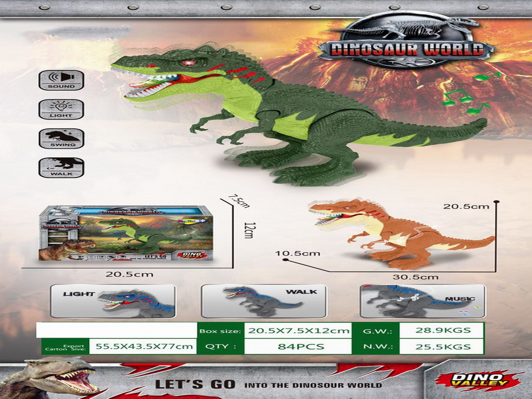
Task: Click the 28.9KGS gross weight cell
Action: [x=441, y=330]
